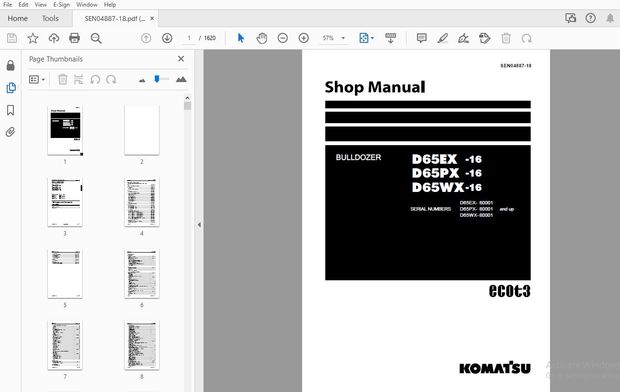Click the 'D65EX -16' model text
620x392 pixels.
pos(446,159)
